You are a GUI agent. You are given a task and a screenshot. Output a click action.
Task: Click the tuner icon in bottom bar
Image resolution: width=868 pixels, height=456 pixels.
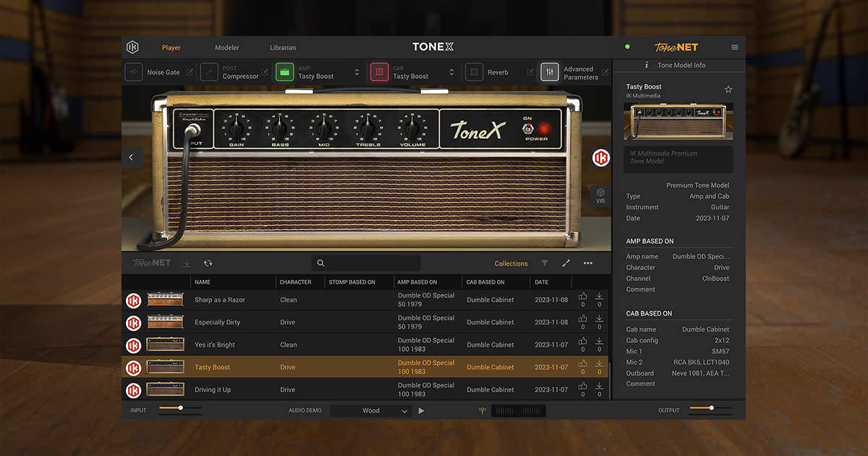[482, 410]
